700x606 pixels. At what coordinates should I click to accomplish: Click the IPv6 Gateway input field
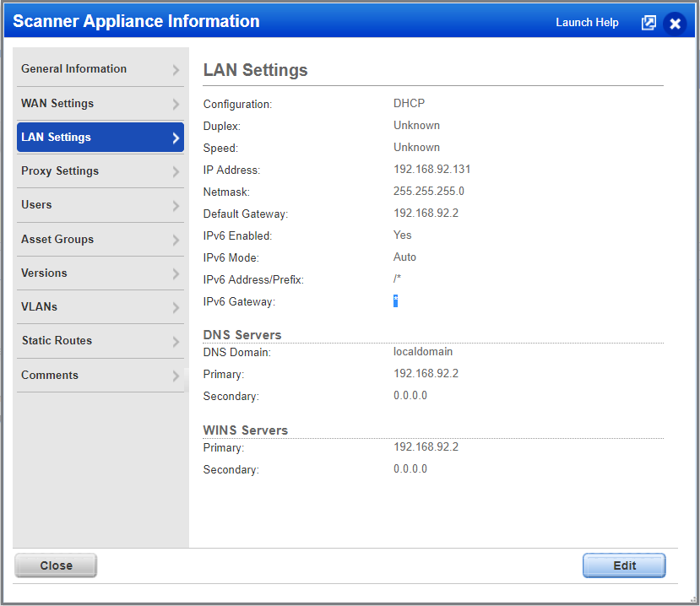(x=396, y=300)
